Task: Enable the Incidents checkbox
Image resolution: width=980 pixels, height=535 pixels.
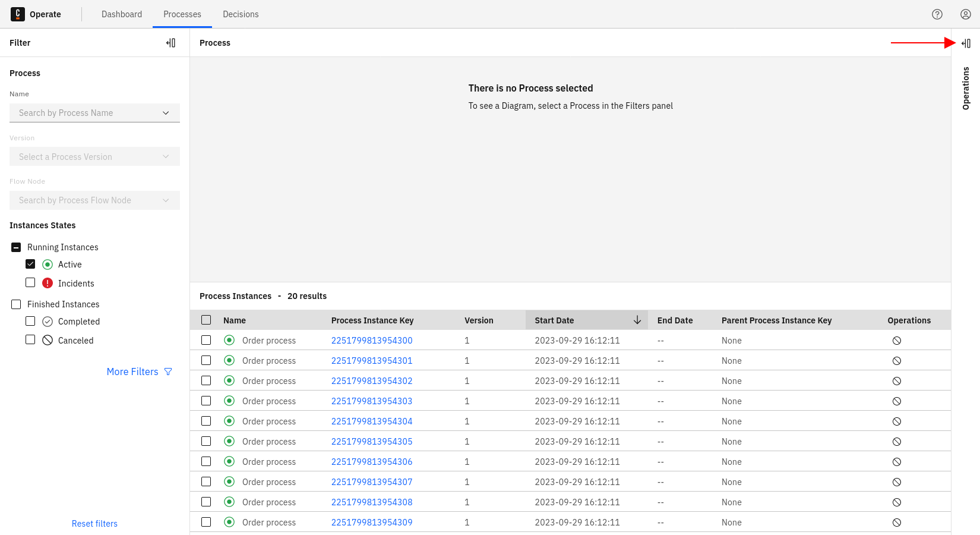Action: tap(30, 282)
